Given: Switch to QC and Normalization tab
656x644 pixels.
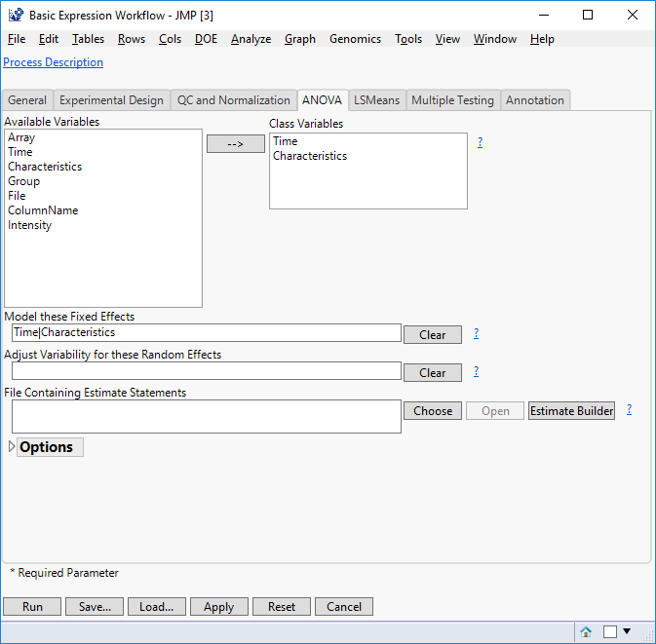Looking at the screenshot, I should tap(233, 100).
